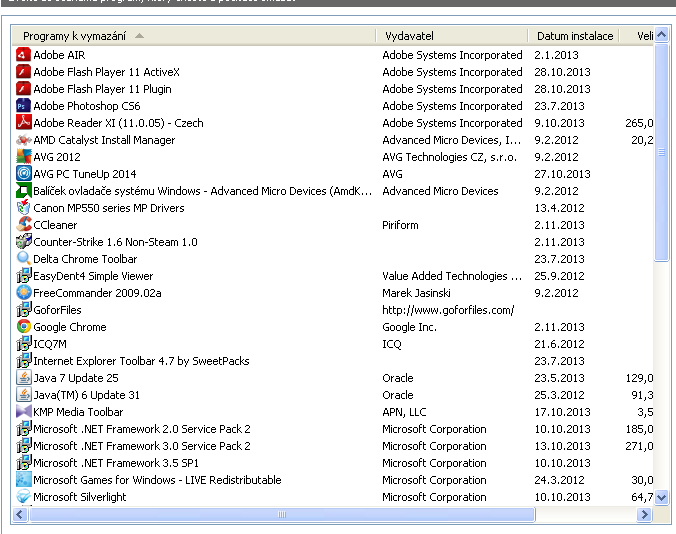Click the Balíček ovladače systému Windows icon
Image resolution: width=676 pixels, height=534 pixels.
click(23, 191)
